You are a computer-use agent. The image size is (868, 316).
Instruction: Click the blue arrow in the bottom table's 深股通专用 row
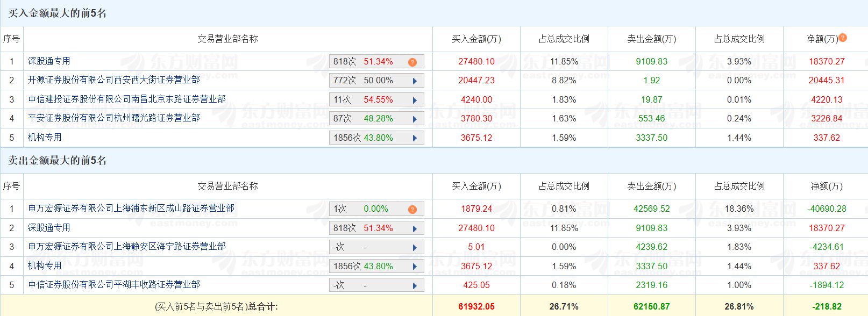[x=415, y=228]
